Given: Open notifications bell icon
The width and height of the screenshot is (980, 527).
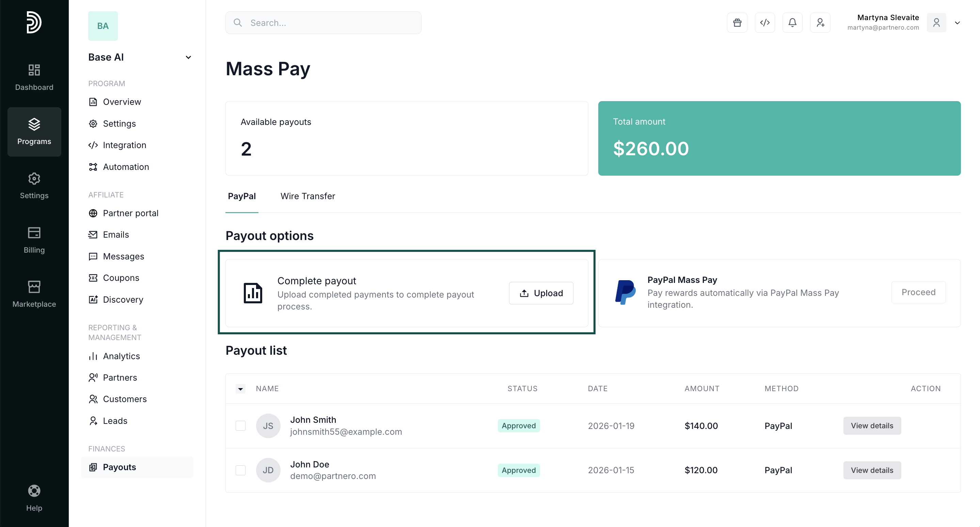Looking at the screenshot, I should pos(792,23).
